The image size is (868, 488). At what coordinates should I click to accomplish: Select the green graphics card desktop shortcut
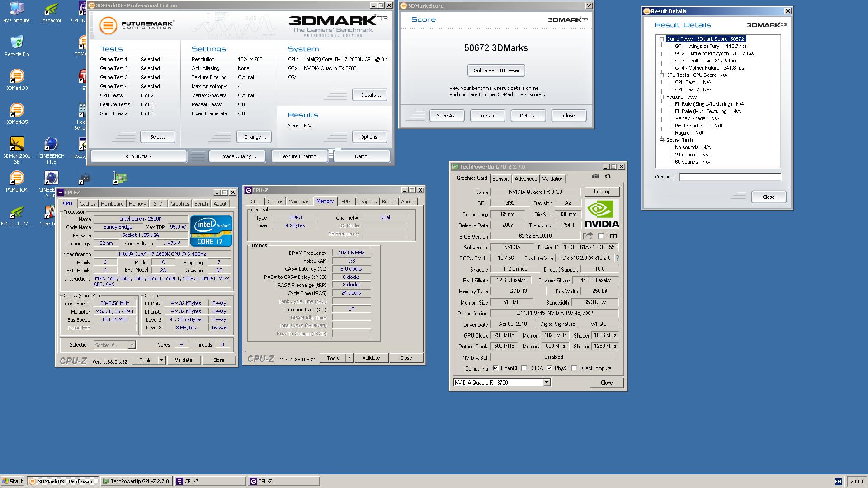coord(120,178)
